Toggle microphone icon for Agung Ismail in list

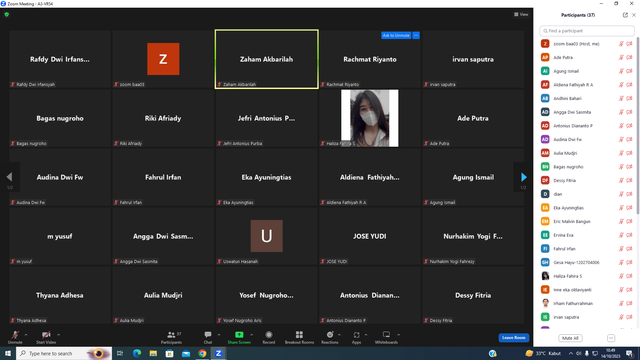click(621, 71)
